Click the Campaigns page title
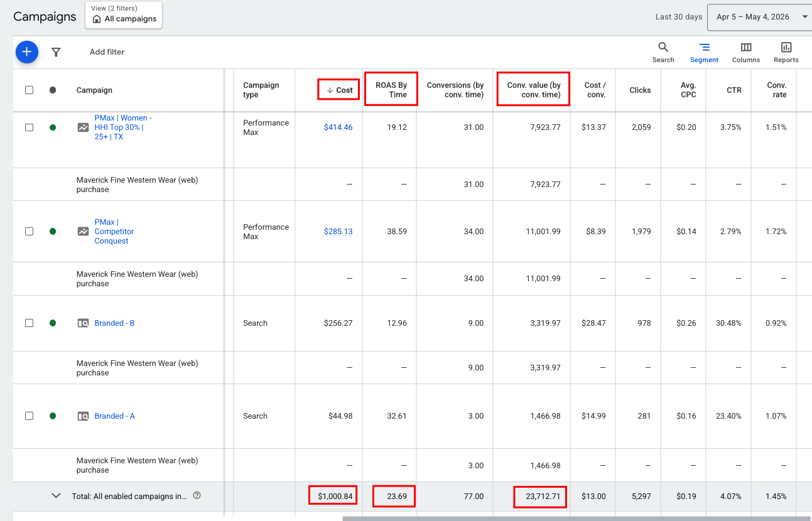The width and height of the screenshot is (812, 521). pyautogui.click(x=45, y=17)
